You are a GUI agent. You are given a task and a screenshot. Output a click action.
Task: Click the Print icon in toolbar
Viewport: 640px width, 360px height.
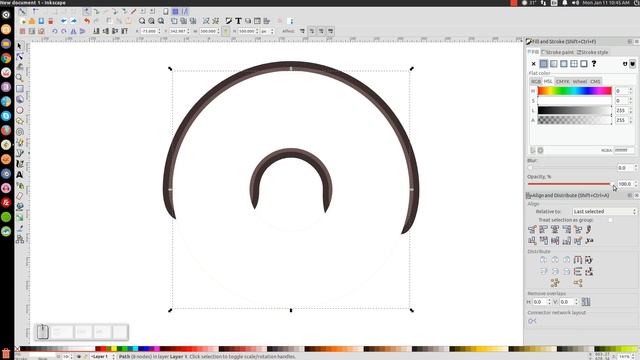[x=51, y=21]
